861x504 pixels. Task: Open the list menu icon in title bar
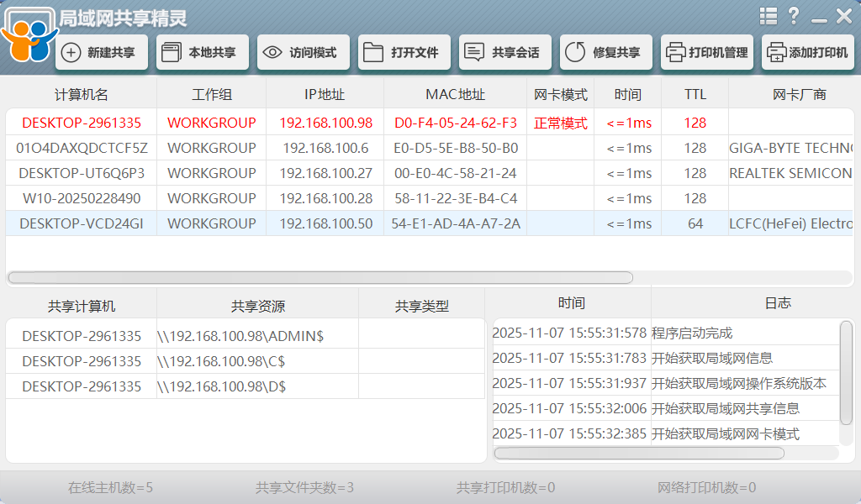[x=768, y=15]
